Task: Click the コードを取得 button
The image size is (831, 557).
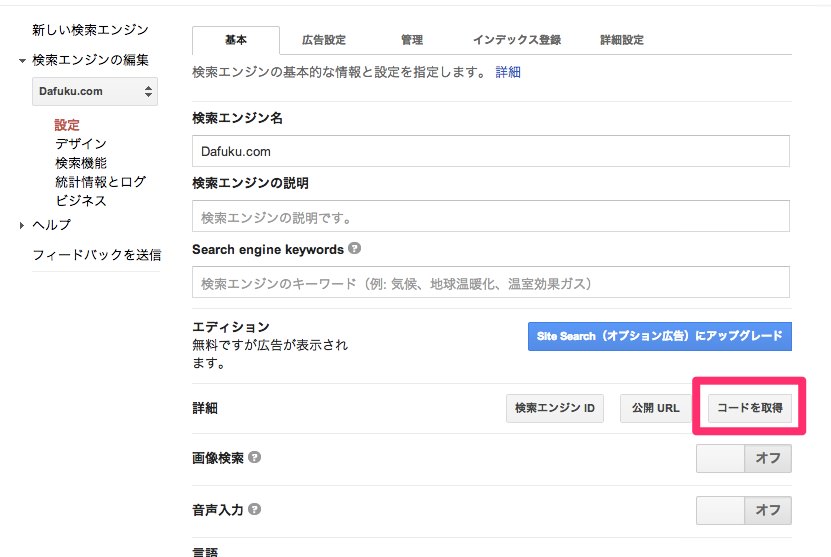Action: coord(749,408)
